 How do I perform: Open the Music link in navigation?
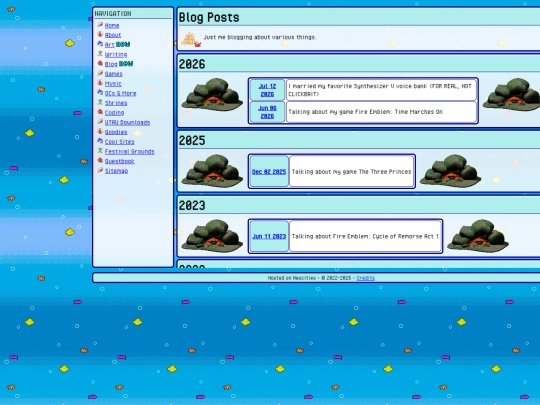[113, 83]
